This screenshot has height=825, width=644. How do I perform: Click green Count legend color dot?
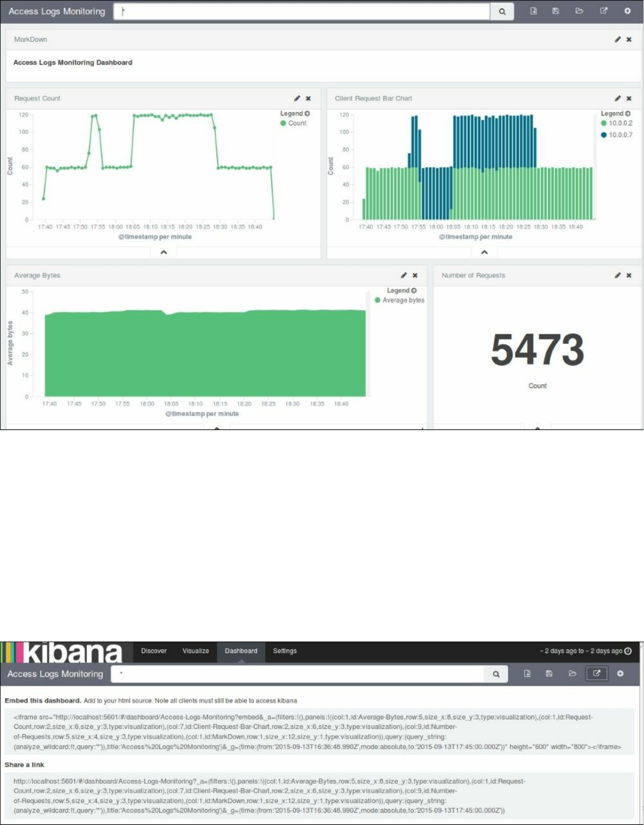(x=283, y=123)
